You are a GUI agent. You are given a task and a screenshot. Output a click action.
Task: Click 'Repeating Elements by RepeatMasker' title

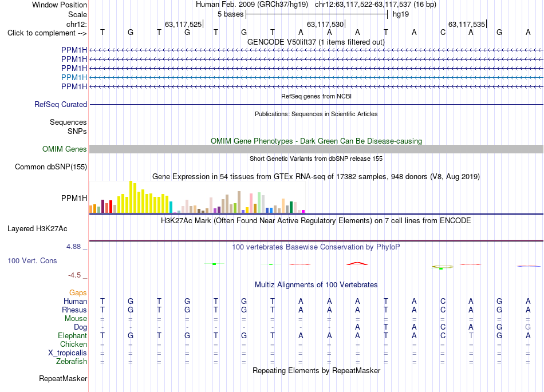click(x=316, y=370)
